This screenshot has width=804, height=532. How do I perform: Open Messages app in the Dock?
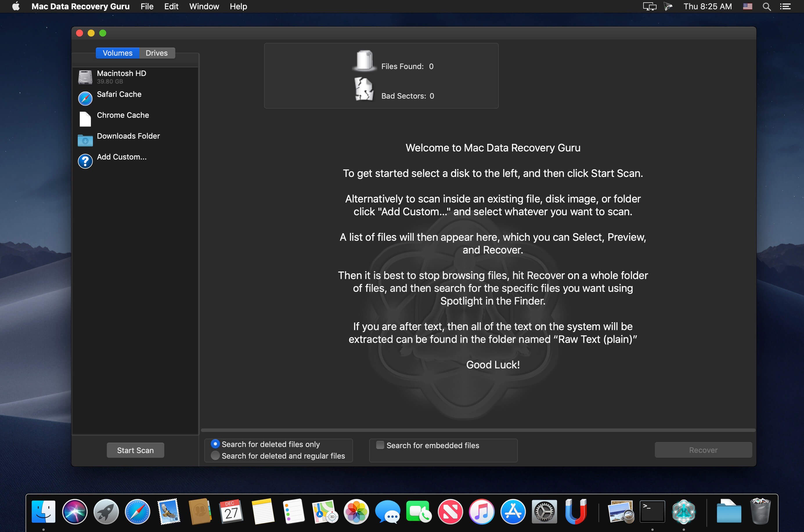(387, 512)
